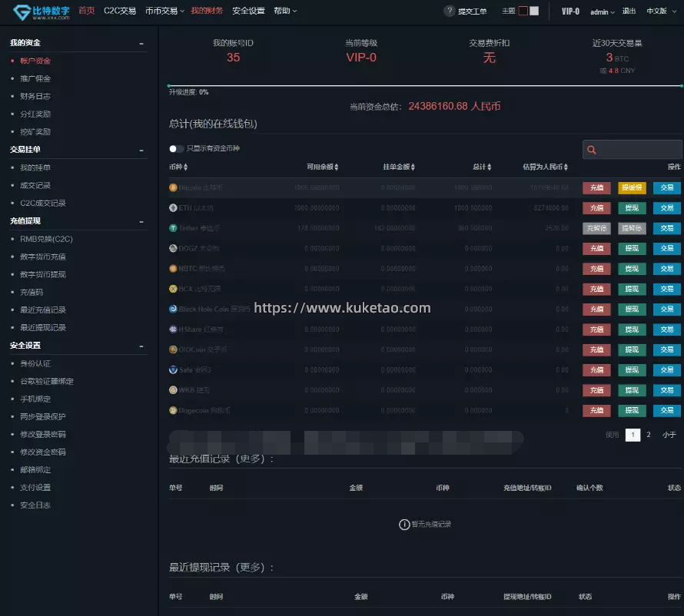The image size is (684, 616).
Task: Go to page 2 of wallet list
Action: [649, 435]
